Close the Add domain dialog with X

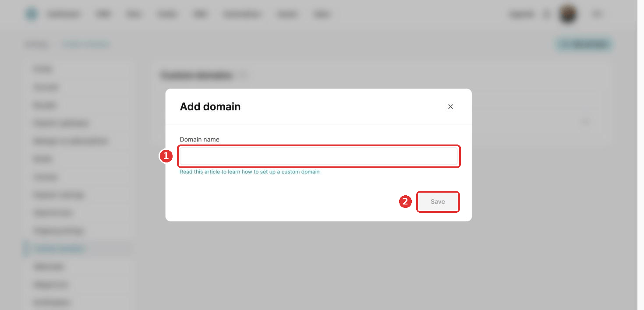coord(450,107)
